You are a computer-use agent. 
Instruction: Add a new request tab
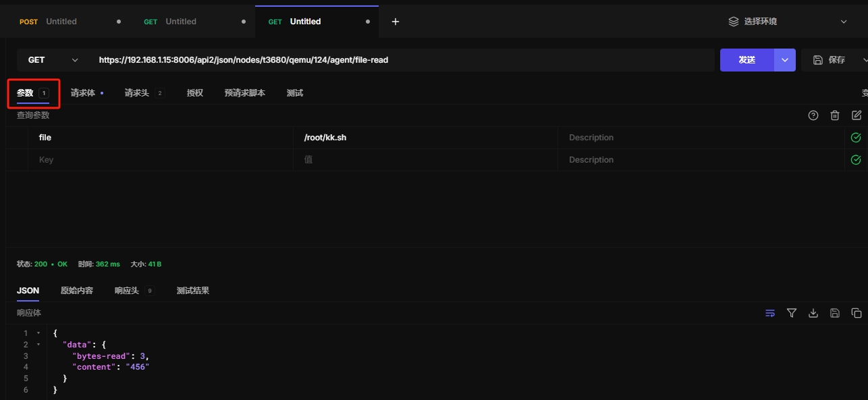pyautogui.click(x=396, y=22)
